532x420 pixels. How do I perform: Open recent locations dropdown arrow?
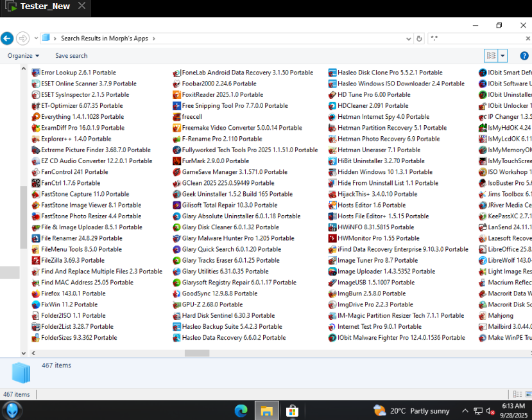coord(36,39)
